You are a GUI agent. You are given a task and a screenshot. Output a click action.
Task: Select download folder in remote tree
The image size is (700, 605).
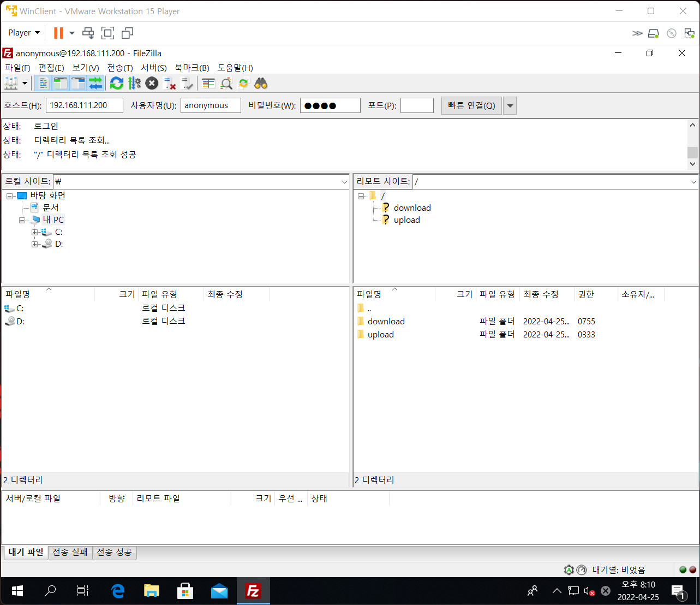point(412,207)
